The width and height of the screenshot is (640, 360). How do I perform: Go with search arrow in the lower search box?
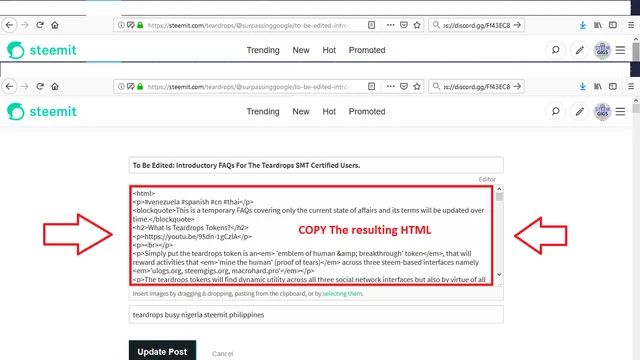[x=517, y=87]
